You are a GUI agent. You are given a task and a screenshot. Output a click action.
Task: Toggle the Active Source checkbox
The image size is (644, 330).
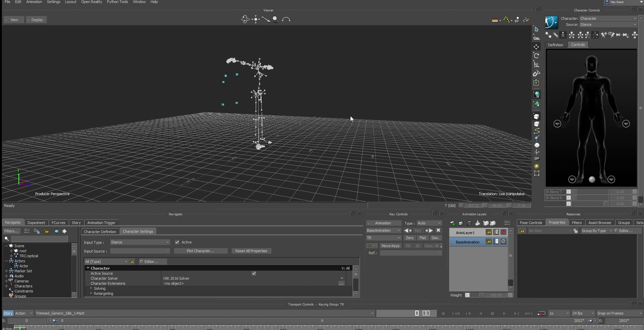[x=254, y=273]
